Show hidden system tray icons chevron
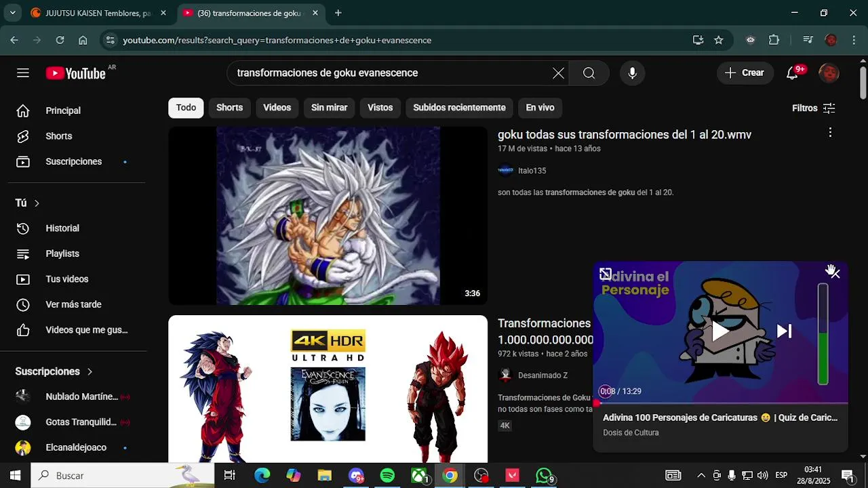868x488 pixels. click(701, 476)
